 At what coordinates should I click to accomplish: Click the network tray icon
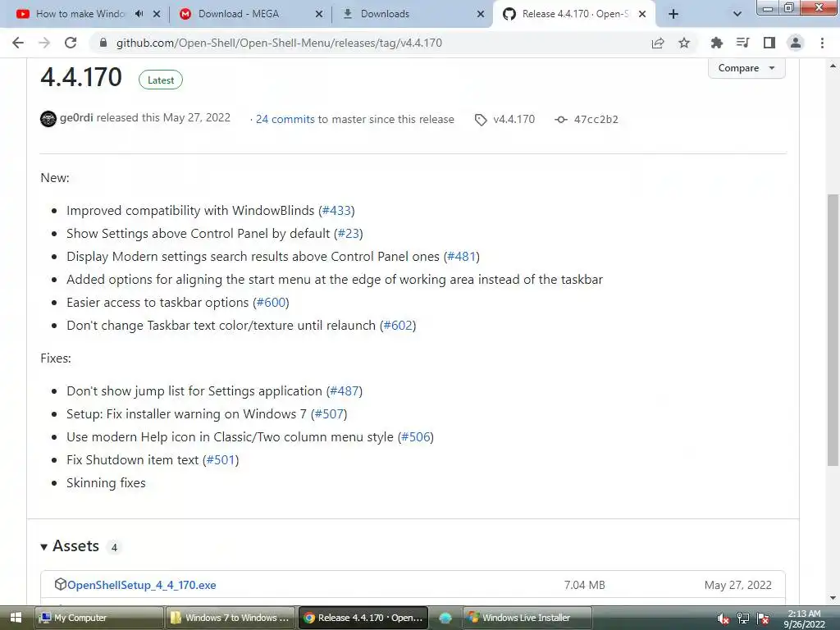coord(743,619)
